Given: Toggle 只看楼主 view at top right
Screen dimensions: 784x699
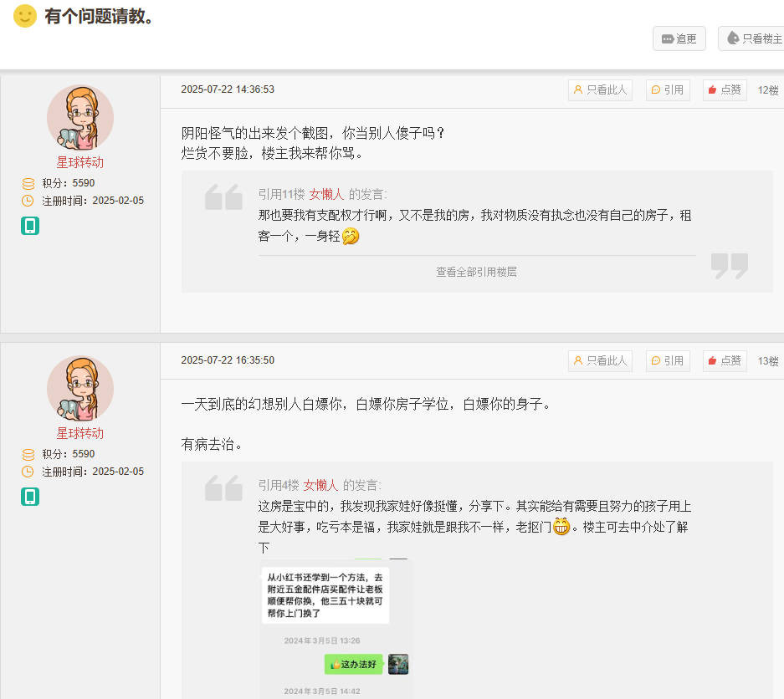Looking at the screenshot, I should [x=753, y=38].
